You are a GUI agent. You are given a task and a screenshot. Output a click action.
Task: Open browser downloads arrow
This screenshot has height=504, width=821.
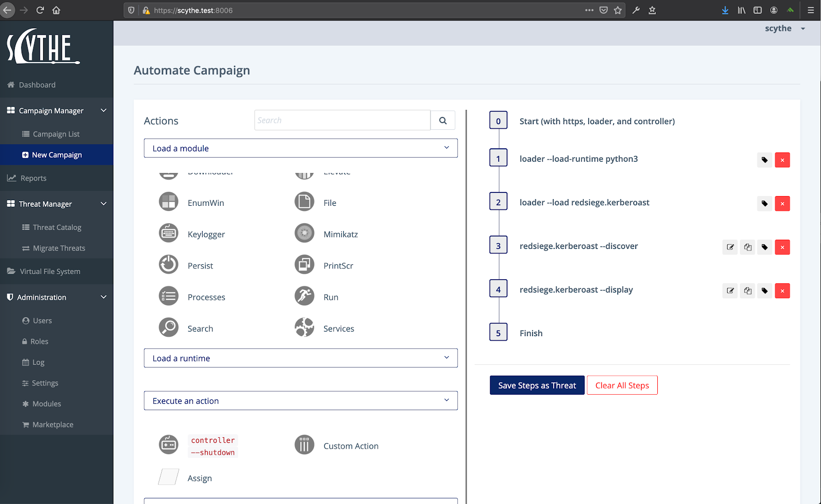click(725, 10)
